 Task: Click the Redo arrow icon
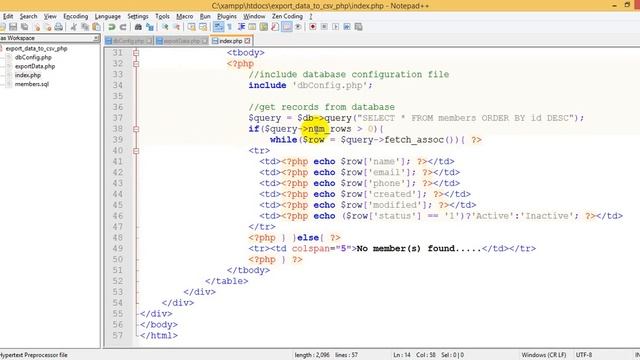[123, 27]
